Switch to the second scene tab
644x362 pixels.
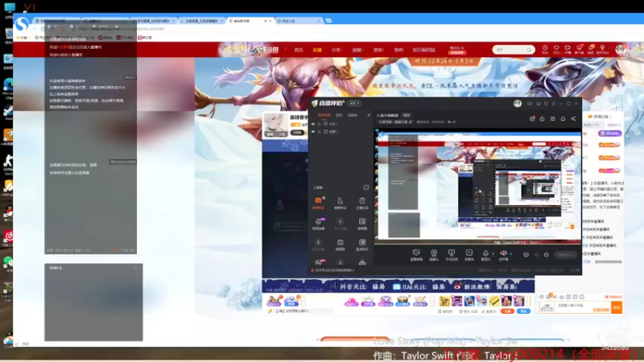[x=339, y=115]
